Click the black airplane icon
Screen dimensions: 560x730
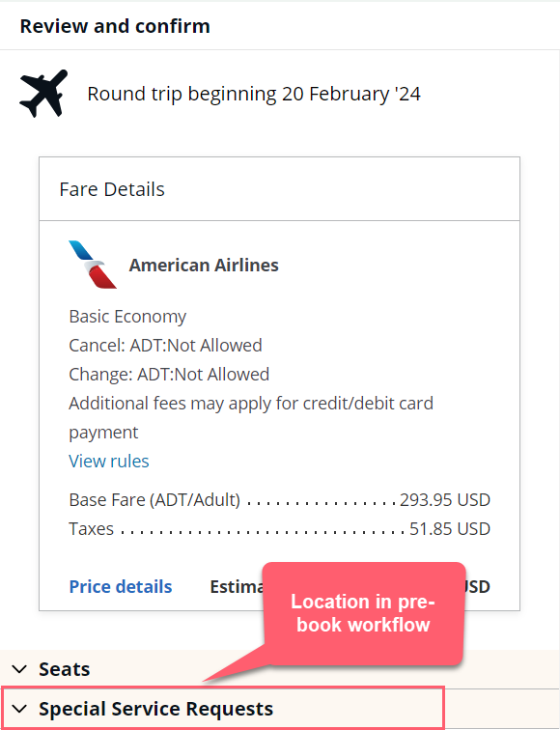pyautogui.click(x=43, y=94)
